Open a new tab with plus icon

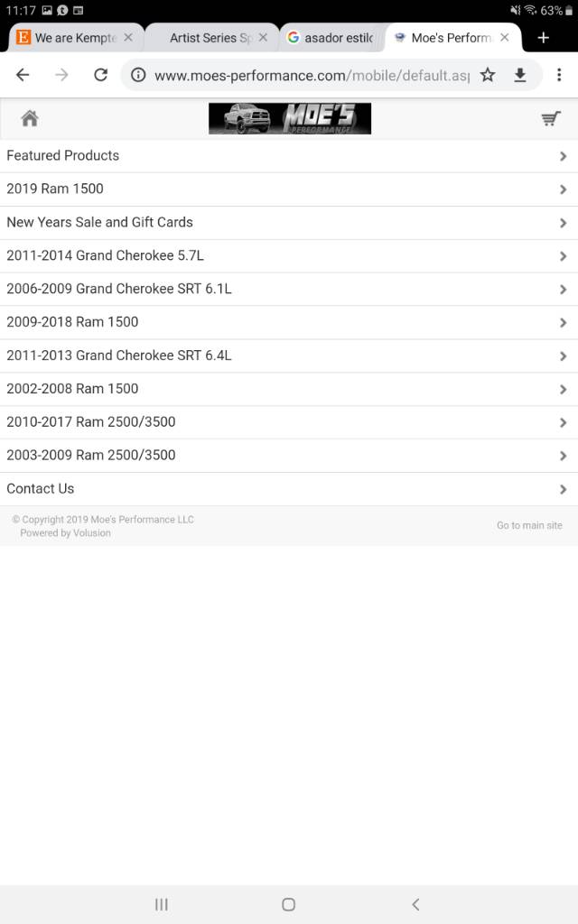click(x=543, y=38)
